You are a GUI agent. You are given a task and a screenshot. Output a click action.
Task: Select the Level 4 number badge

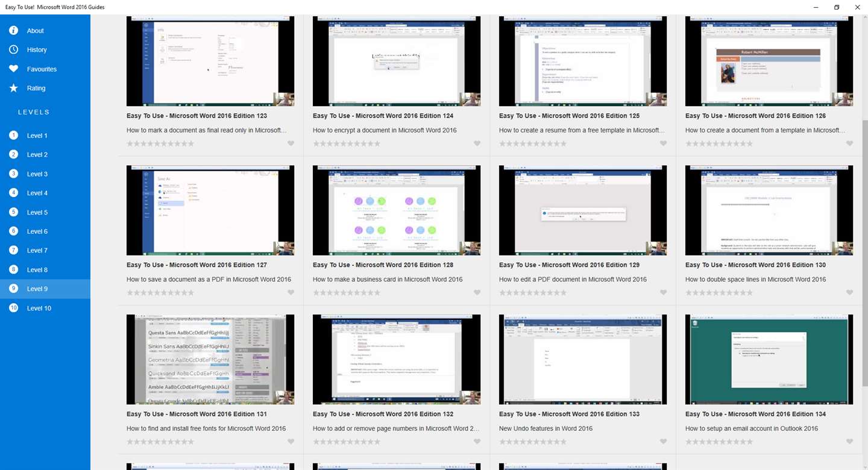[x=13, y=193]
